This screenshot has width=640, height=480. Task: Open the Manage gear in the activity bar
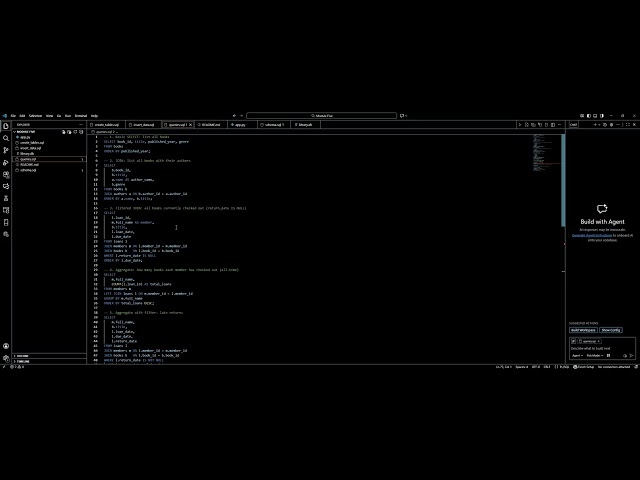tap(6, 358)
